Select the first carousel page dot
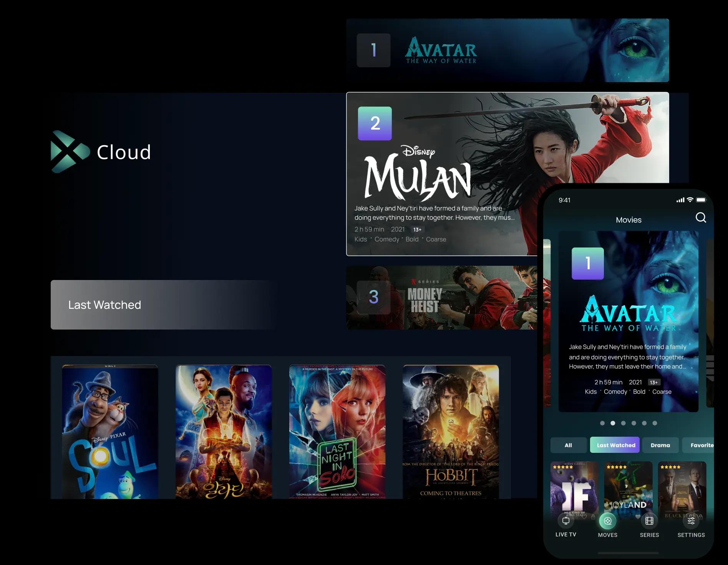 pyautogui.click(x=602, y=423)
